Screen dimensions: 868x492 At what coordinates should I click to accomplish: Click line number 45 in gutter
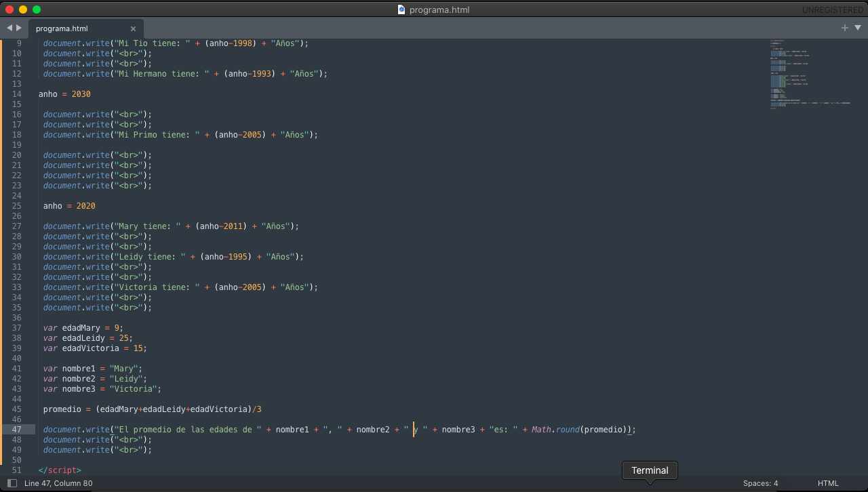tap(17, 409)
